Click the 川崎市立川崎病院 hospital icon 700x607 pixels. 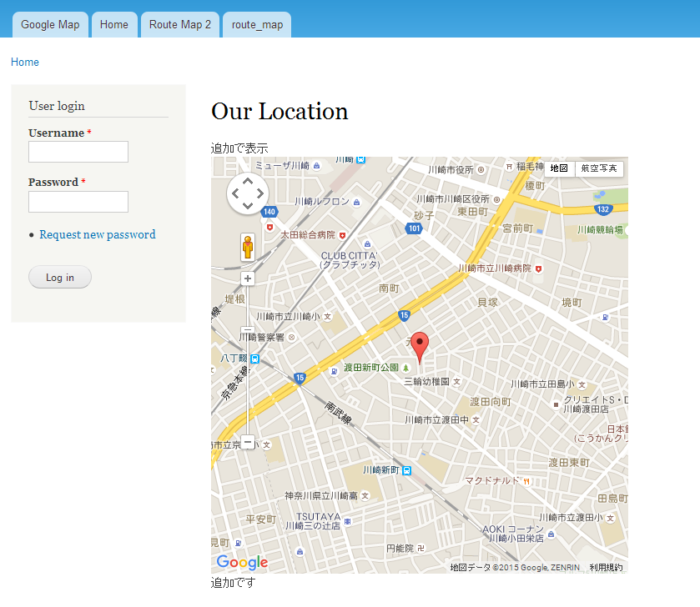coord(539,269)
